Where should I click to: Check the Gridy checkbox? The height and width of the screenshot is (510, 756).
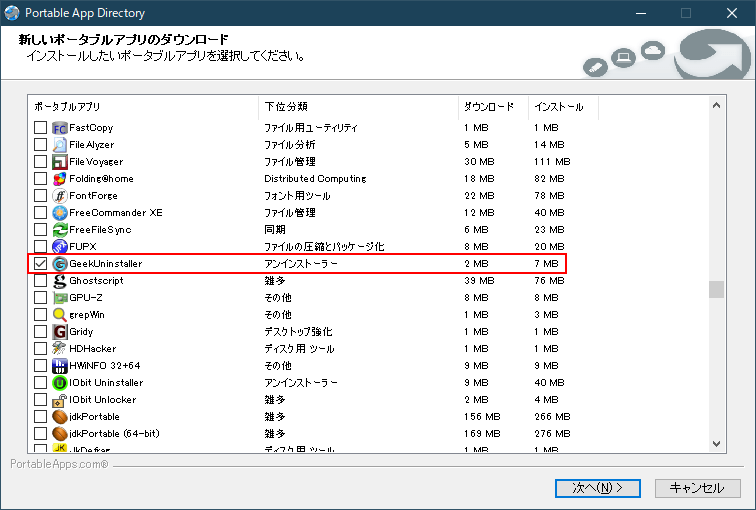(40, 332)
